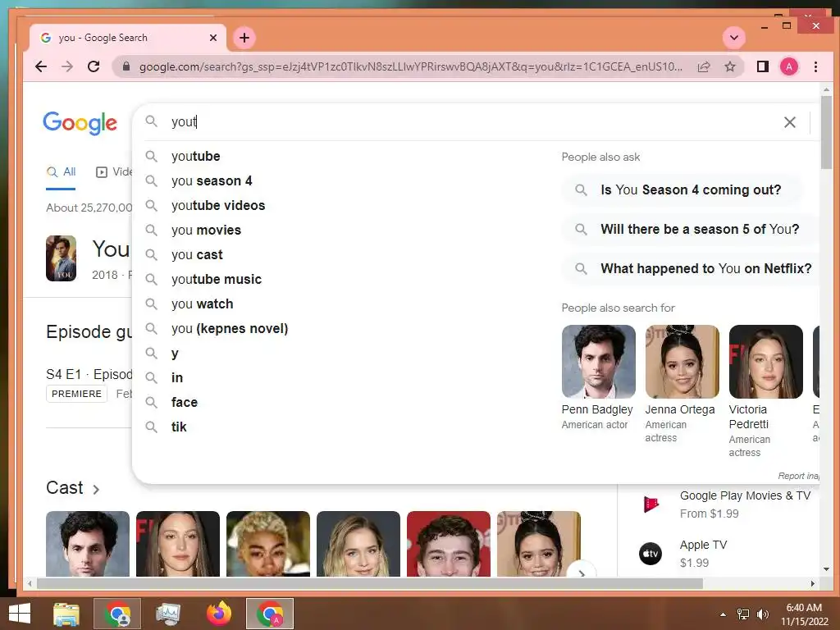840x630 pixels.
Task: Launch Firefox from the taskbar
Action: tap(218, 614)
